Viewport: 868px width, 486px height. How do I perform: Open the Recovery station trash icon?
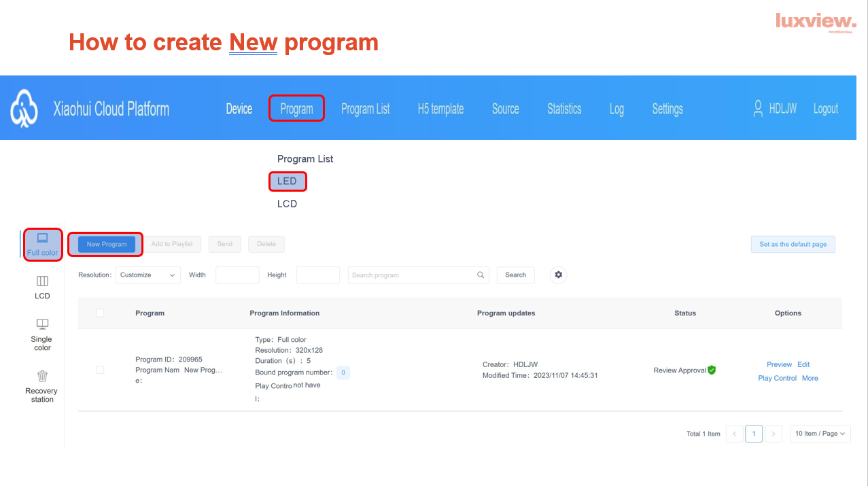42,376
